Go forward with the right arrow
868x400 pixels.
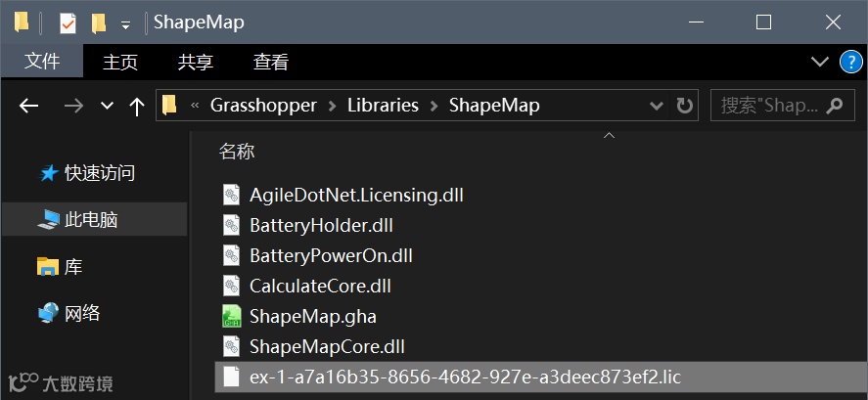tap(73, 105)
